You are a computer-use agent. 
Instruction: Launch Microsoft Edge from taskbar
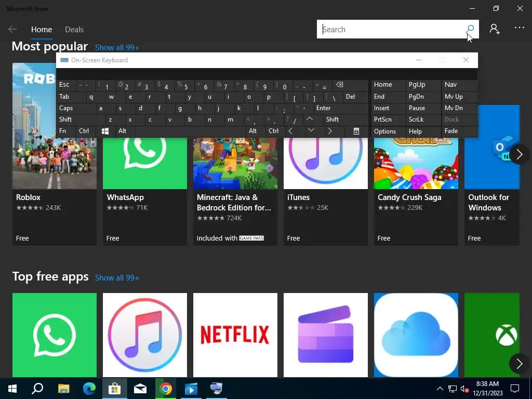point(89,389)
